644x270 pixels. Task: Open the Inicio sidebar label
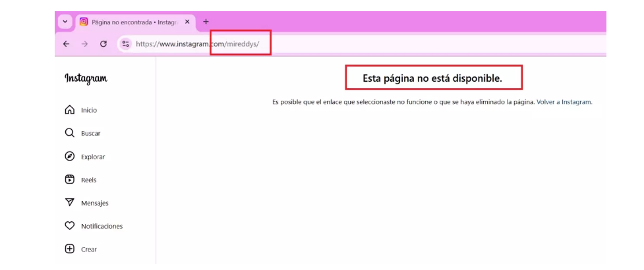point(89,110)
